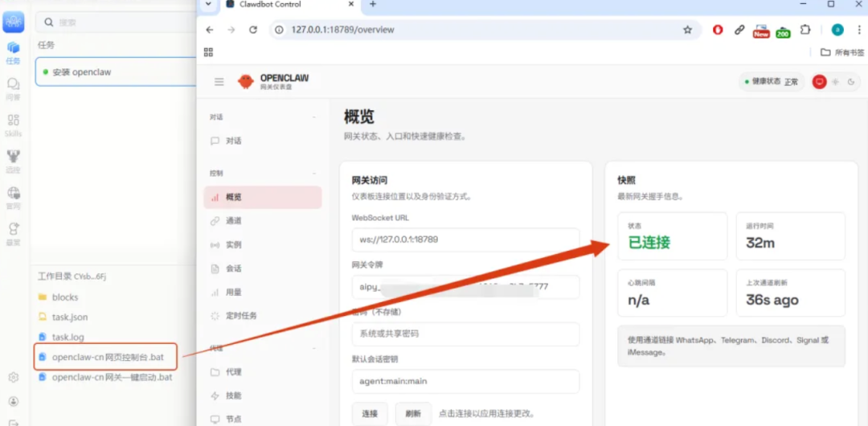The width and height of the screenshot is (868, 426).
Task: Click the 刷新 refresh button
Action: click(x=414, y=414)
